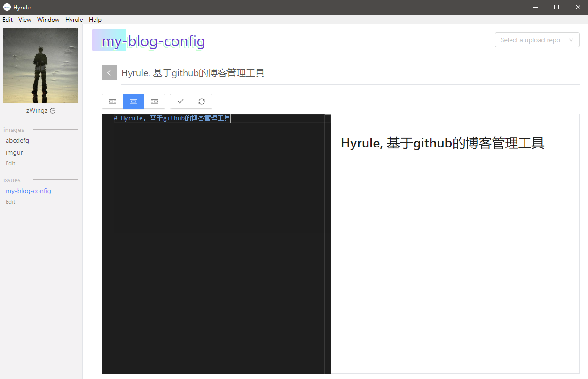Click the post title input field
Viewport: 588px width, 379px height.
(350, 73)
